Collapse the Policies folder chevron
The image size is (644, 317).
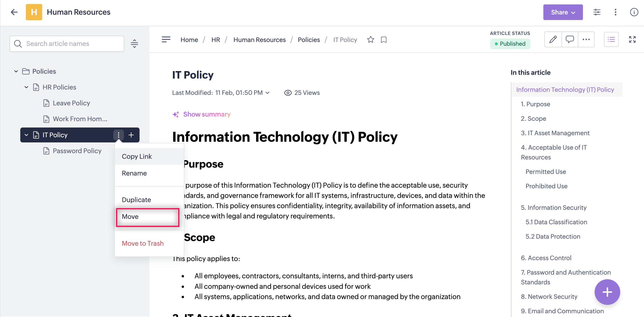tap(16, 71)
